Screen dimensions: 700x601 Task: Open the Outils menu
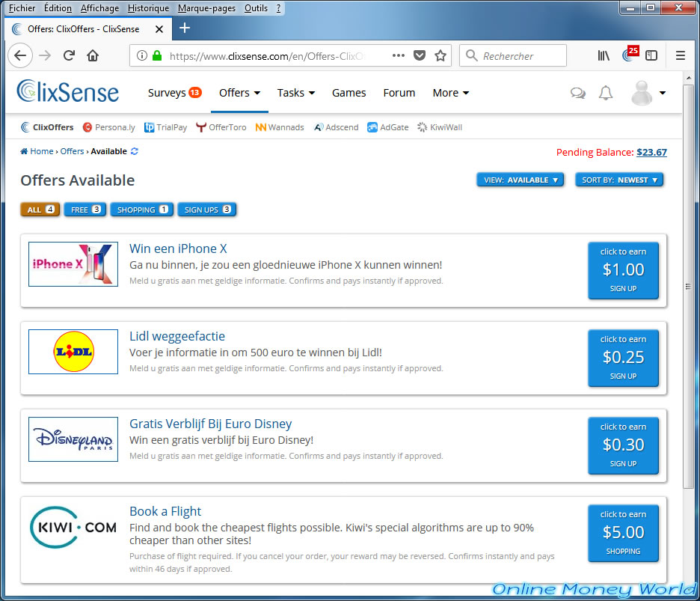point(256,8)
